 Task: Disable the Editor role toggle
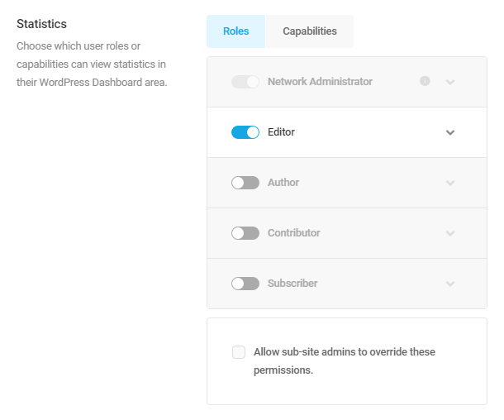click(x=245, y=132)
